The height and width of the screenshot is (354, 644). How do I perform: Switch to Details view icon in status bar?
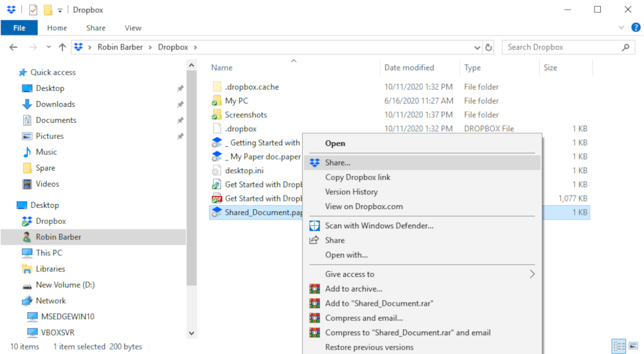coord(618,346)
